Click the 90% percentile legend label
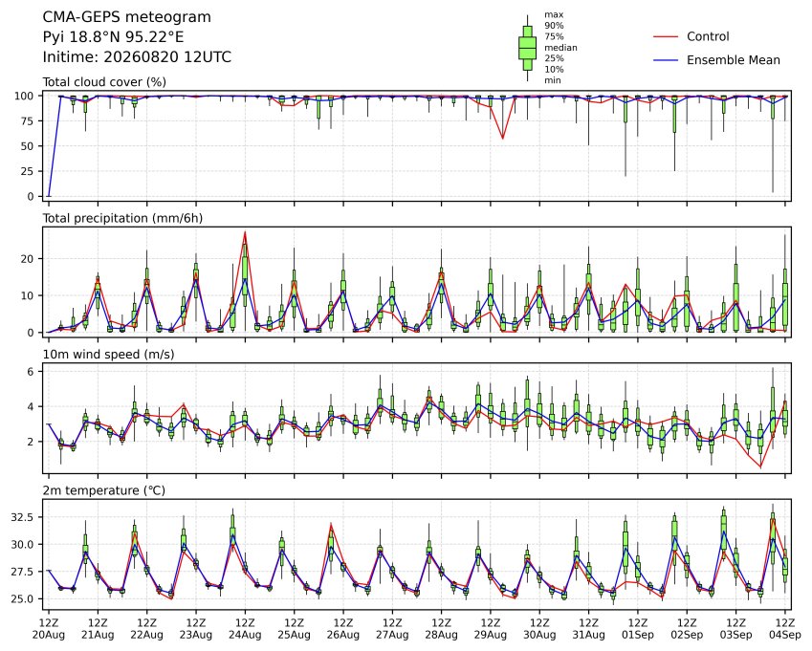 point(554,26)
